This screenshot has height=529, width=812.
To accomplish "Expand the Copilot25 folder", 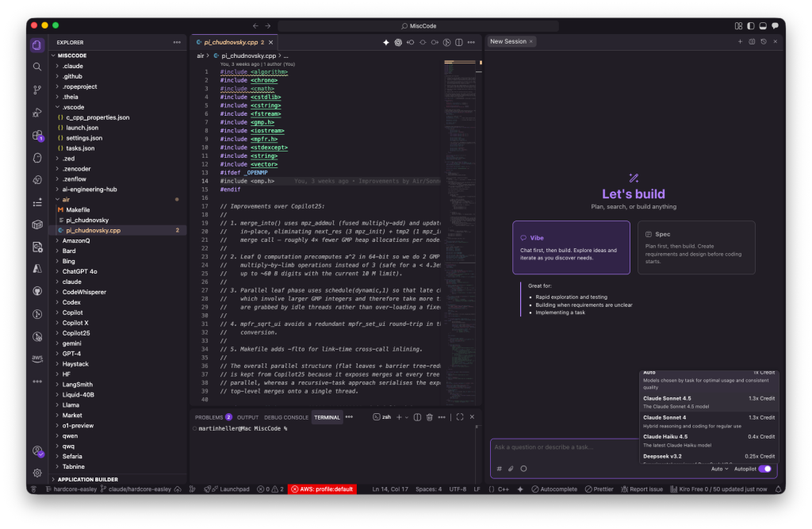I will click(x=76, y=333).
